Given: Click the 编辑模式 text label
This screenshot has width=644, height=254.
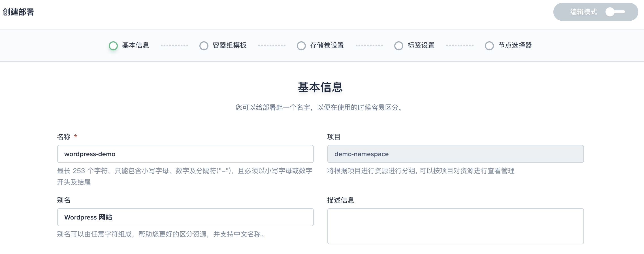Looking at the screenshot, I should (x=583, y=12).
